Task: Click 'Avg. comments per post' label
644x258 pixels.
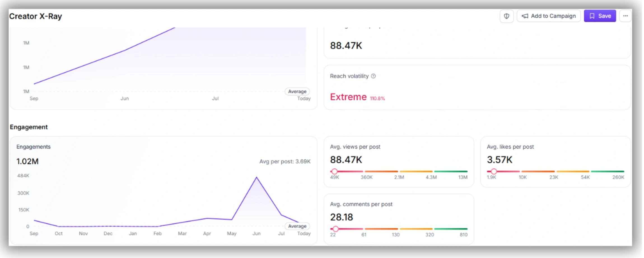Action: pos(361,204)
